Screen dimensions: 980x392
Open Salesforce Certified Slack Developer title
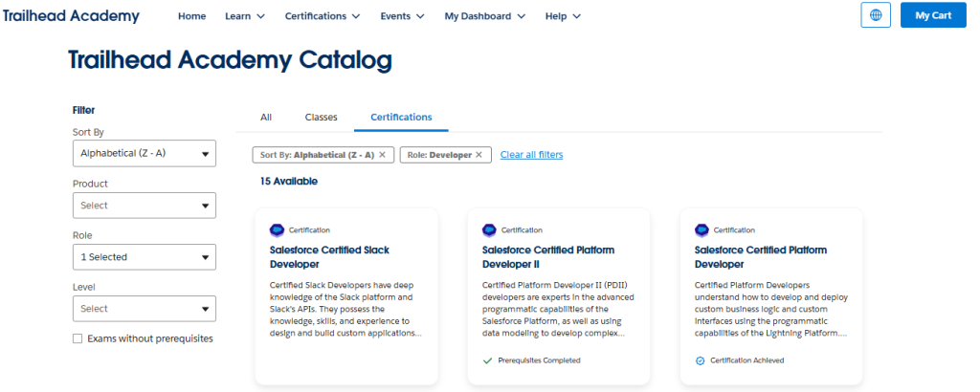point(329,257)
